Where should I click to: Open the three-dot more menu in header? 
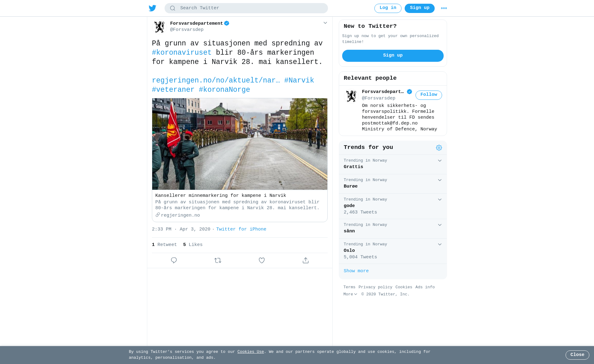pyautogui.click(x=444, y=8)
